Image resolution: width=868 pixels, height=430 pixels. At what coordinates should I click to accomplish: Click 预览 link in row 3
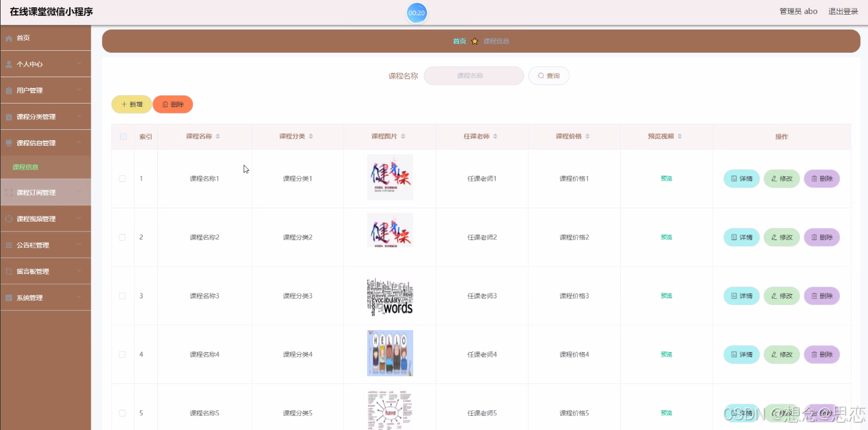(x=666, y=296)
